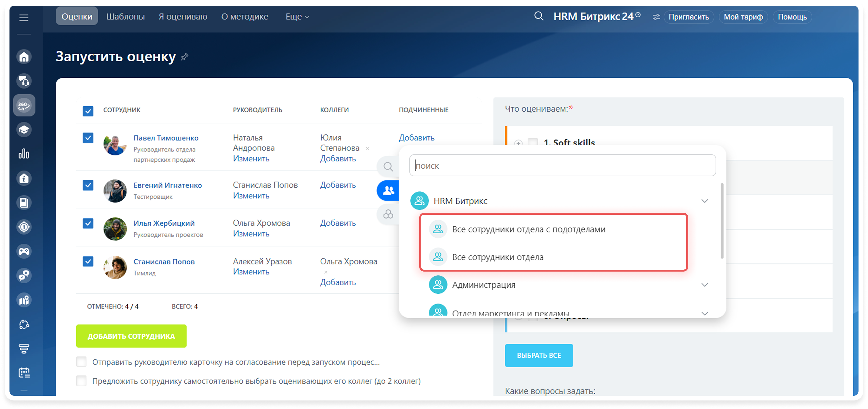Click the game controller sidebar icon

24,251
